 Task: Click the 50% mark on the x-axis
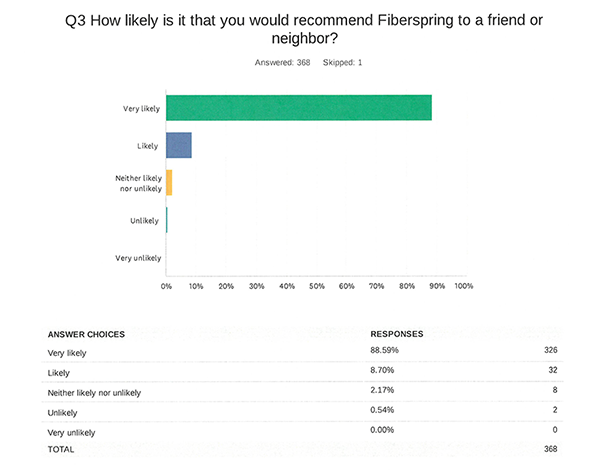(317, 287)
